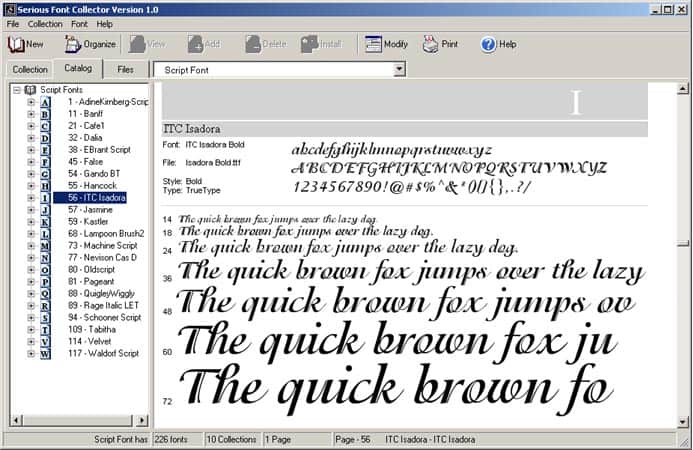Open the Help menu
Screen dimensions: 693x450
click(105, 24)
